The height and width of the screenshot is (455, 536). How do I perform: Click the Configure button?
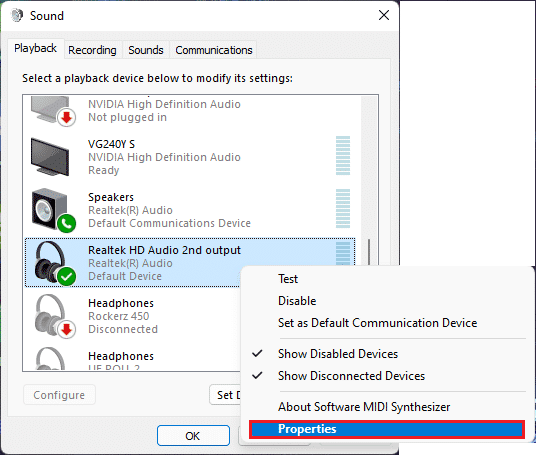[59, 395]
